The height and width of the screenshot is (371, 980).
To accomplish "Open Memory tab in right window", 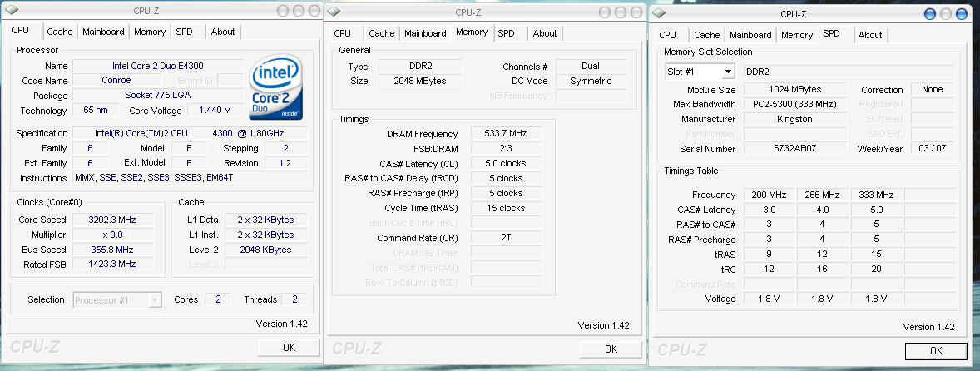I will pyautogui.click(x=797, y=36).
